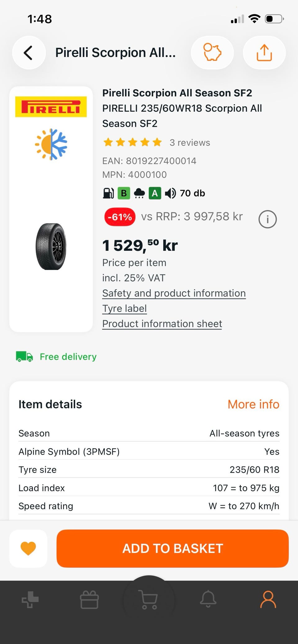
Task: Tap the share icon
Action: [264, 53]
